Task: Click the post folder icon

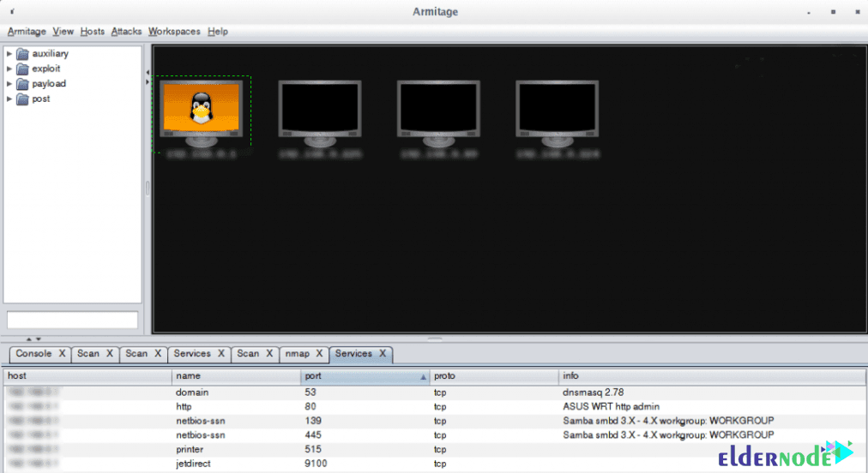Action: coord(22,99)
